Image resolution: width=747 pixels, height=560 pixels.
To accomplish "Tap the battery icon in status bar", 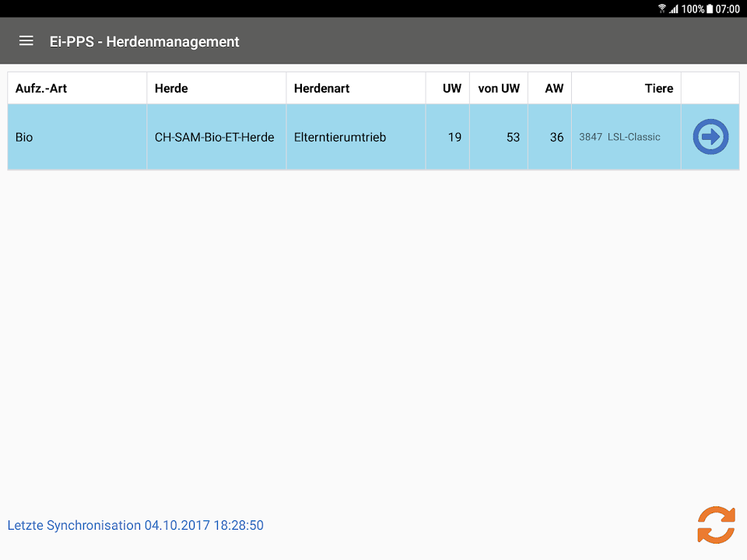I will pyautogui.click(x=709, y=9).
